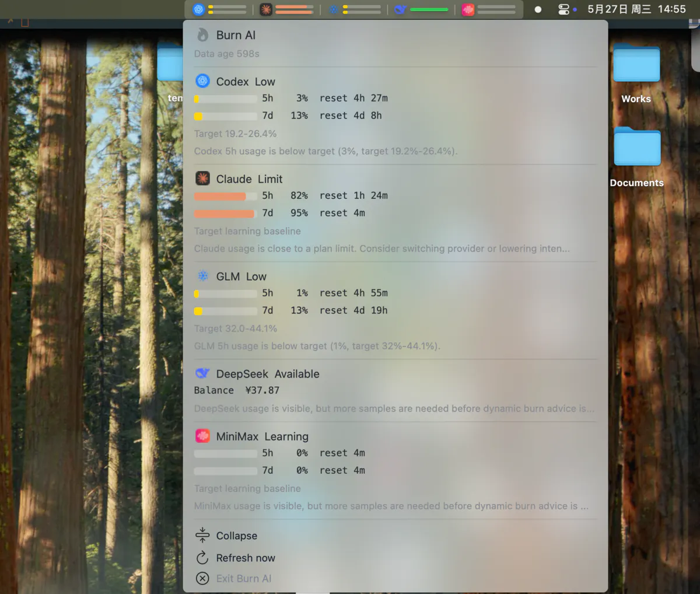Image resolution: width=700 pixels, height=594 pixels.
Task: Click the 'reset 4h 55m' text
Action: [x=353, y=293]
